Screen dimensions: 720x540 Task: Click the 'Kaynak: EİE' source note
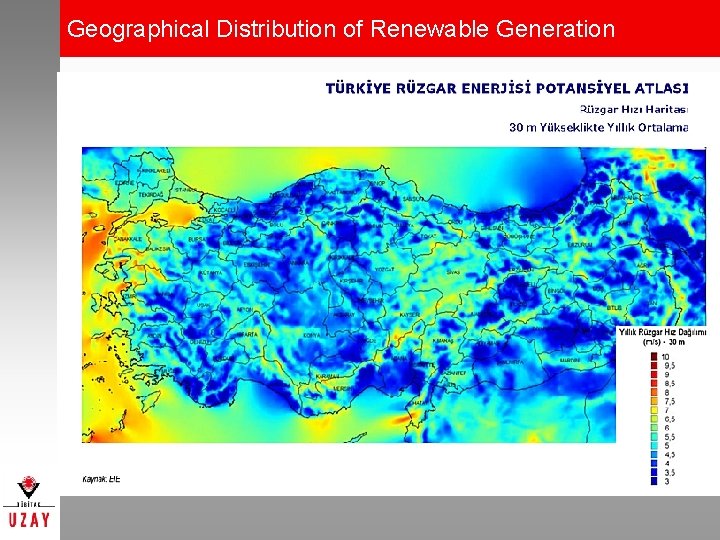[x=101, y=479]
